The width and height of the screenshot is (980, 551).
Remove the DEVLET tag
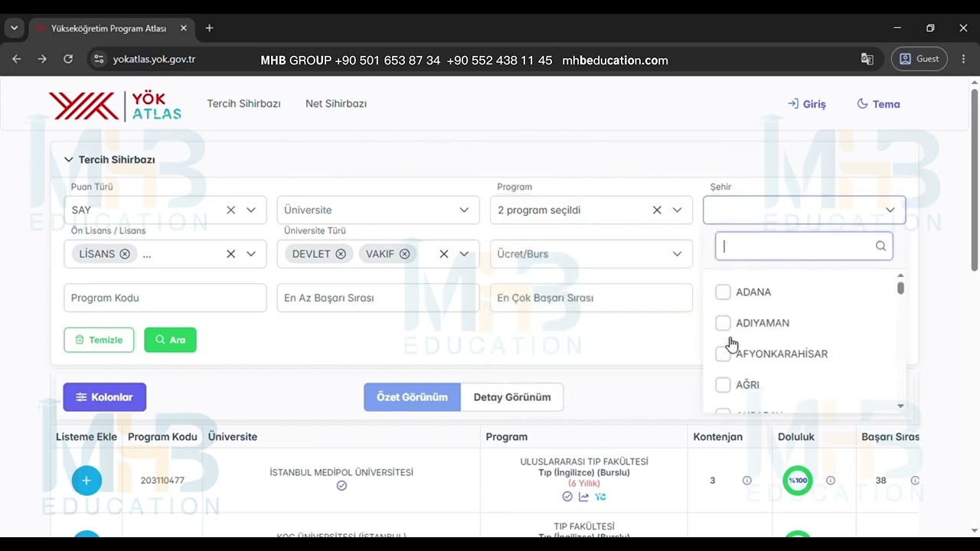tap(341, 254)
